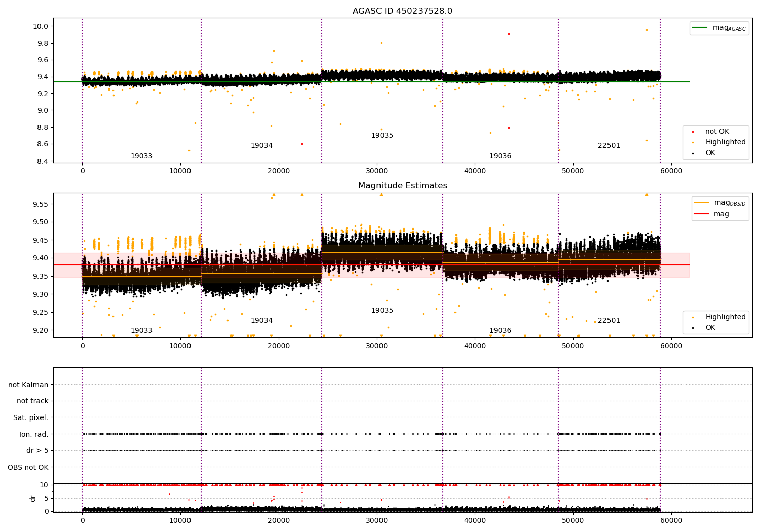The image size is (760, 532).
Task: Click the 9.20 y-tick in the middle panel
Action: click(40, 330)
